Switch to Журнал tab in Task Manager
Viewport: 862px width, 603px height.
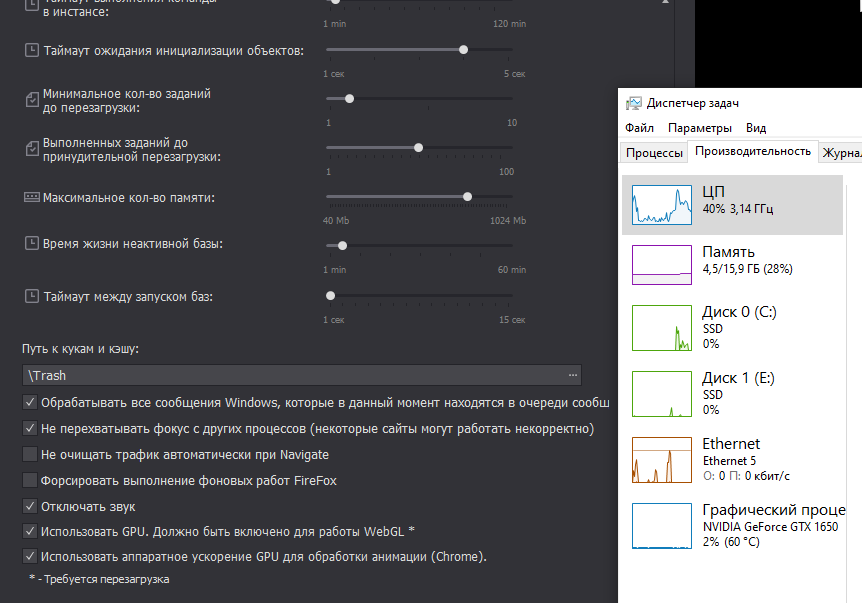[841, 153]
